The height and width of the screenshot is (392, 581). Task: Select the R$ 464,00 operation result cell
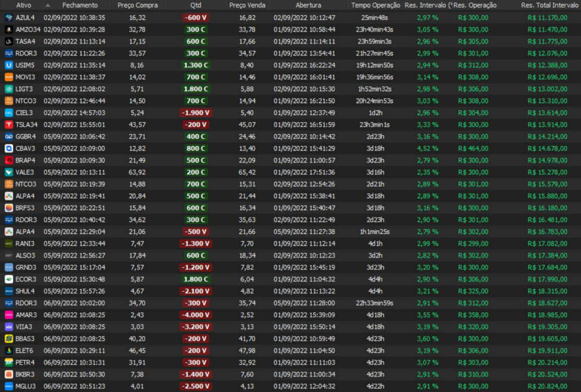click(x=473, y=148)
